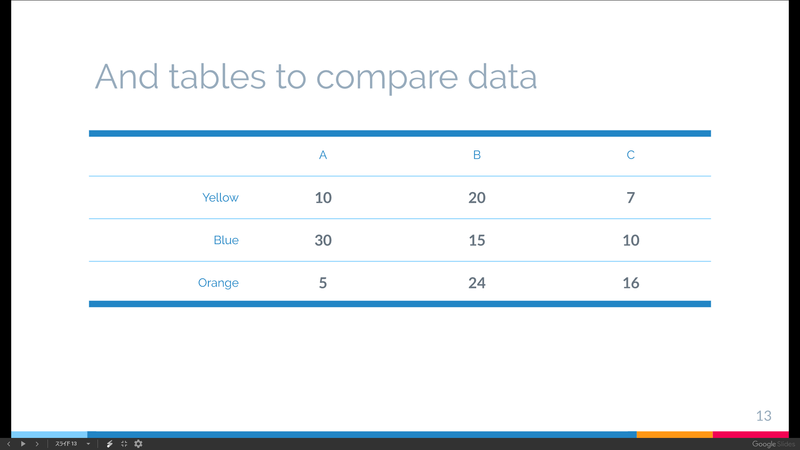Toggle the laser pointer tool

109,444
